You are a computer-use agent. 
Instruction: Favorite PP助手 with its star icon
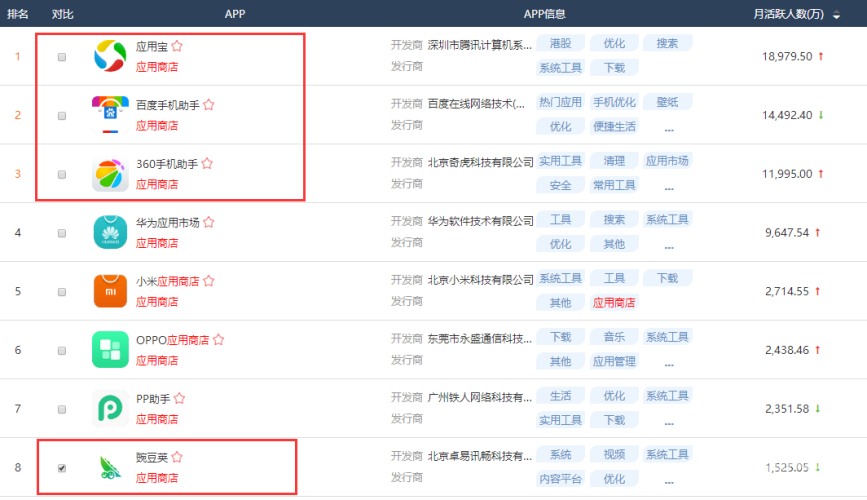179,398
